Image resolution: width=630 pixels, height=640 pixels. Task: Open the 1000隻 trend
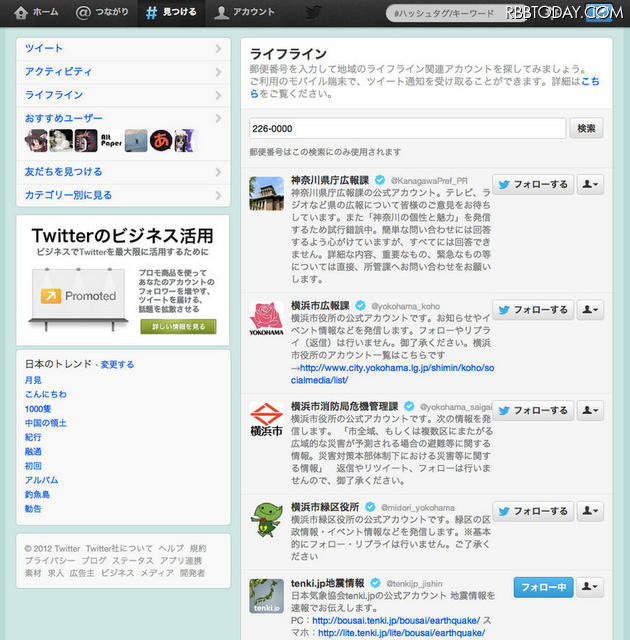point(38,409)
